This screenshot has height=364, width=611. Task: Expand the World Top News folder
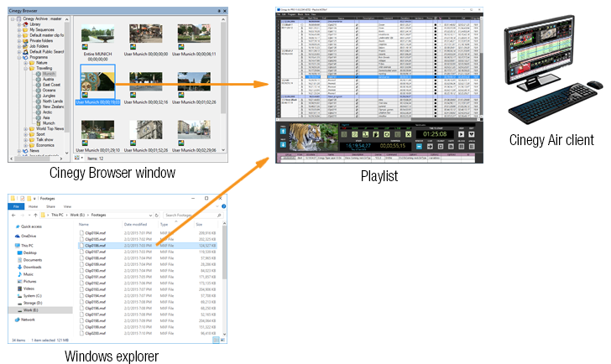tap(25, 128)
